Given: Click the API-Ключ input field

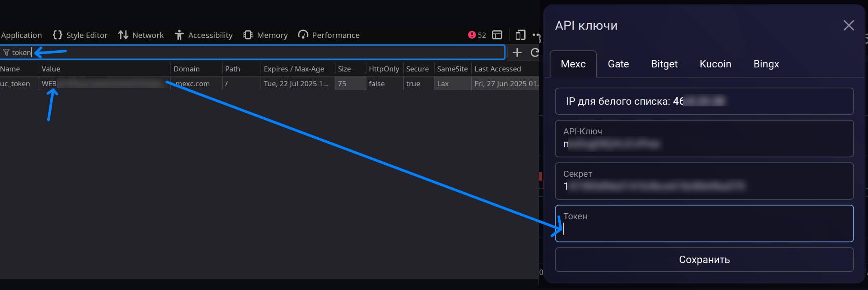Looking at the screenshot, I should 704,139.
